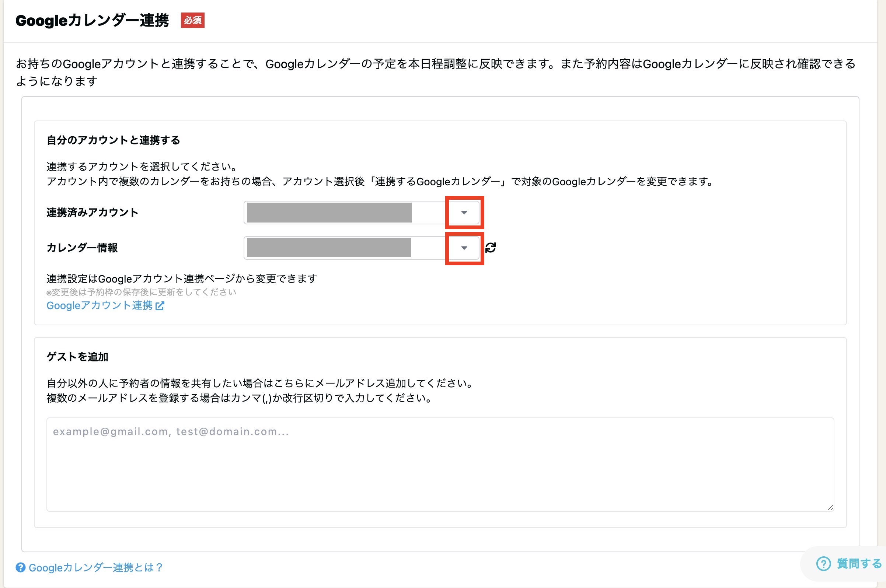886x588 pixels.
Task: Focus the guest email address textarea
Action: [x=440, y=464]
